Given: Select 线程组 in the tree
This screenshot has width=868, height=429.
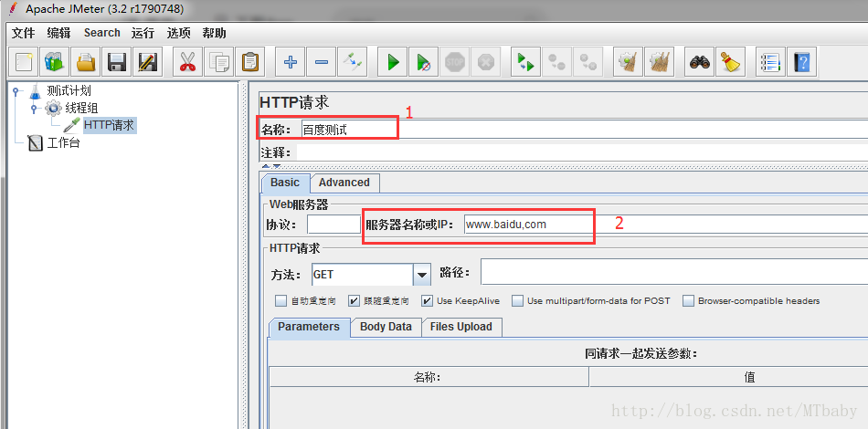Looking at the screenshot, I should coord(81,108).
